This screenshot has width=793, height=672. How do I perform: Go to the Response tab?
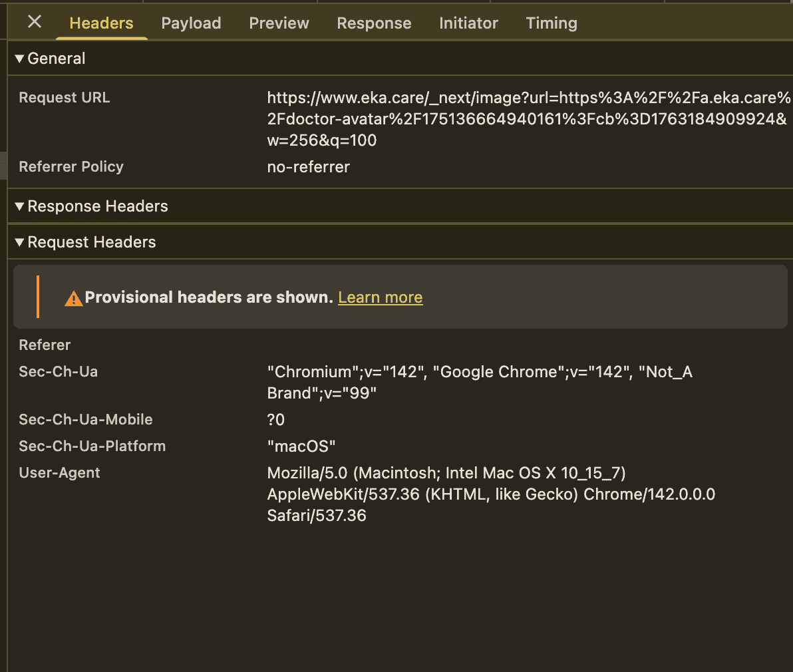(x=374, y=23)
